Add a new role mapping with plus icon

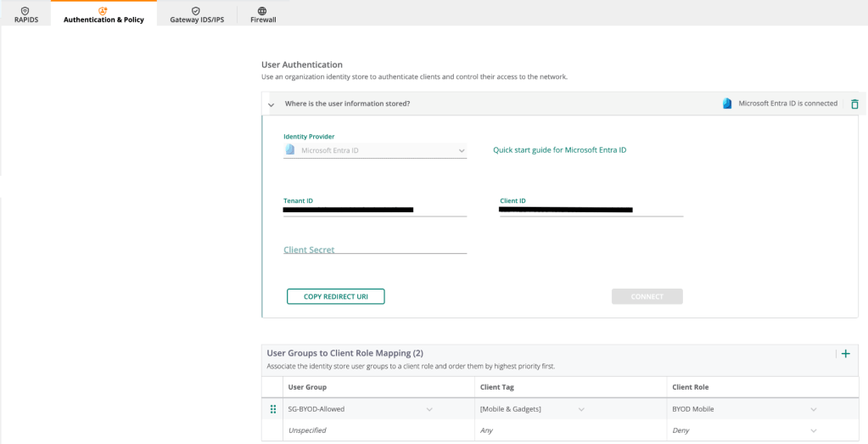(845, 353)
